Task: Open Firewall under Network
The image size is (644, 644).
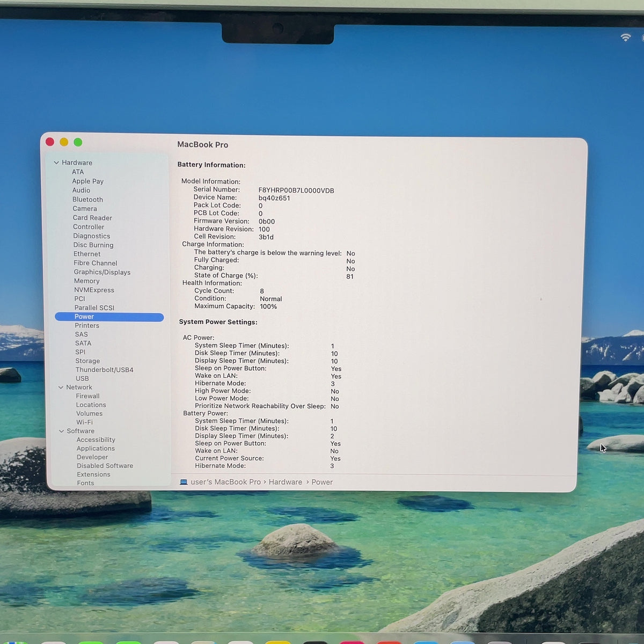Action: [87, 396]
